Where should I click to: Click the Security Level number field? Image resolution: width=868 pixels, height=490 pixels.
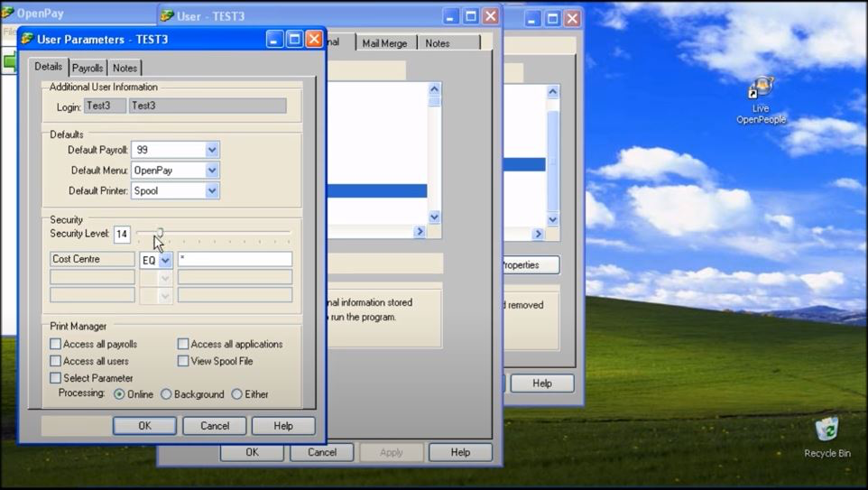pos(122,235)
